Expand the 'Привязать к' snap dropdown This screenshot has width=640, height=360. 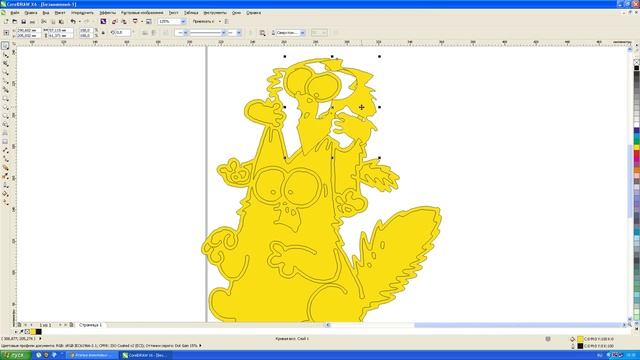pos(220,21)
